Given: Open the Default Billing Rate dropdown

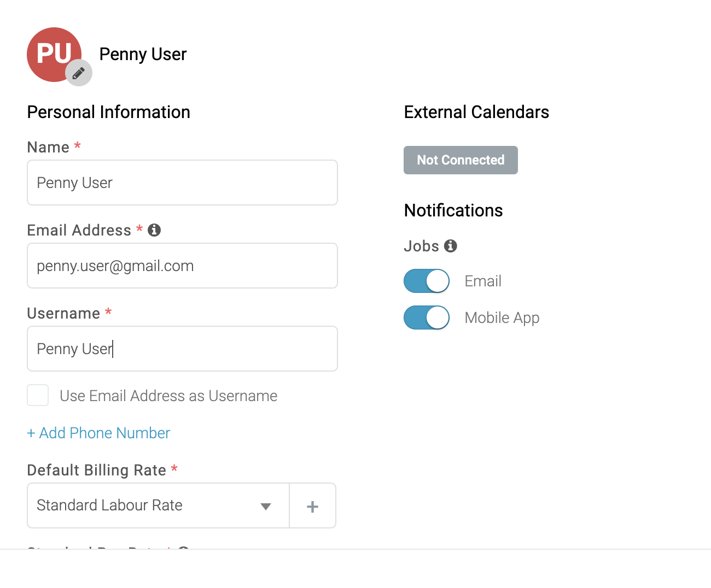Looking at the screenshot, I should pos(158,505).
